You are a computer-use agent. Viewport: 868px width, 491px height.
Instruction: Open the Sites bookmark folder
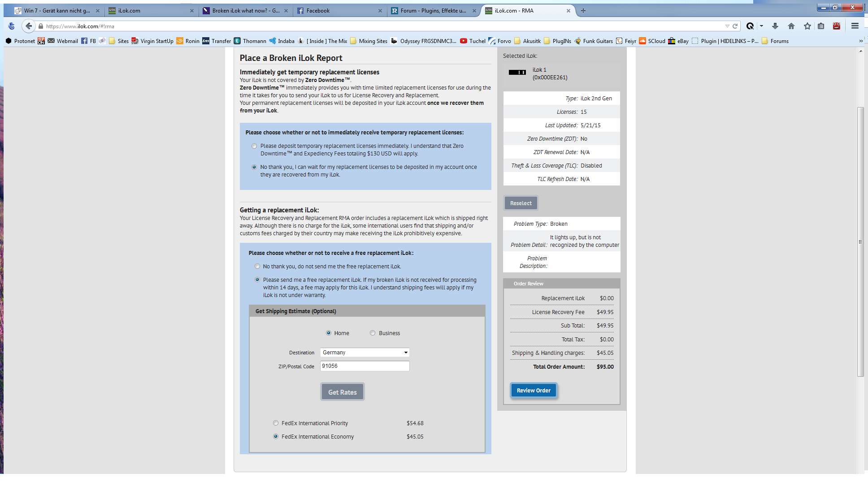[x=119, y=41]
